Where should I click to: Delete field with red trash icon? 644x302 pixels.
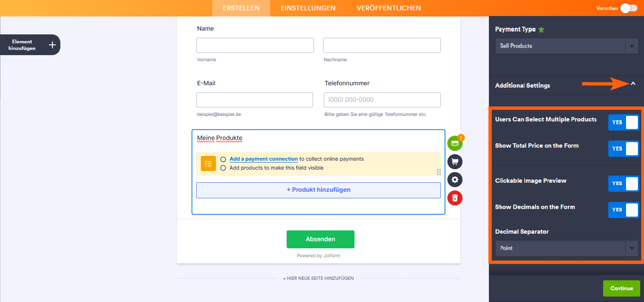(x=455, y=198)
